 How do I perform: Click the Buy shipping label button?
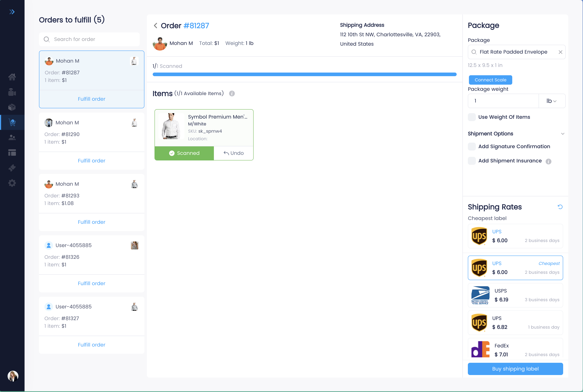click(x=515, y=369)
